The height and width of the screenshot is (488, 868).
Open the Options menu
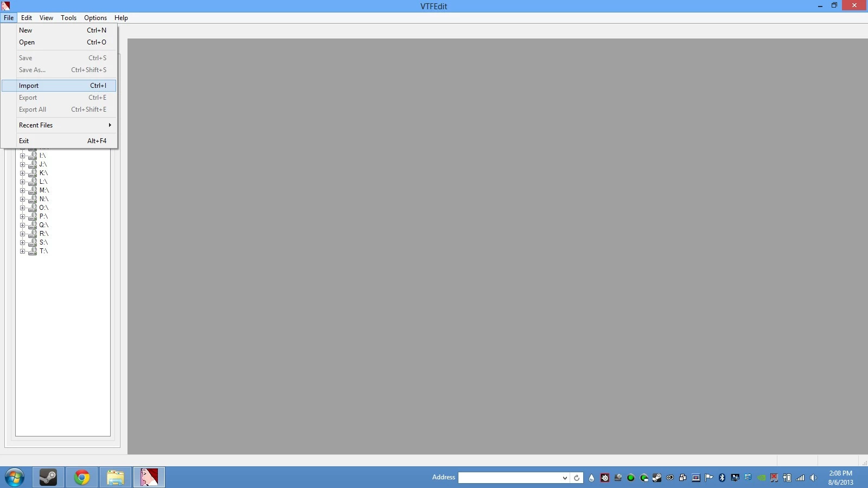click(95, 18)
